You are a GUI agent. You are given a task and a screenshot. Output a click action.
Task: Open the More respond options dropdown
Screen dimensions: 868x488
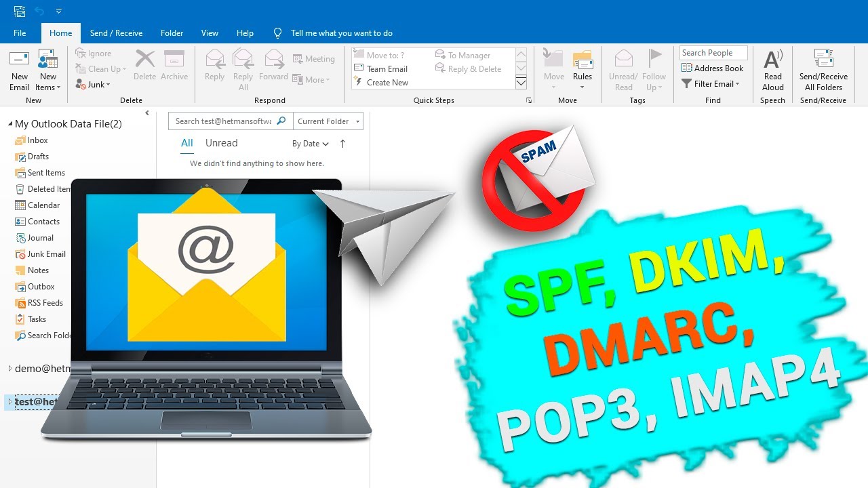pyautogui.click(x=311, y=79)
